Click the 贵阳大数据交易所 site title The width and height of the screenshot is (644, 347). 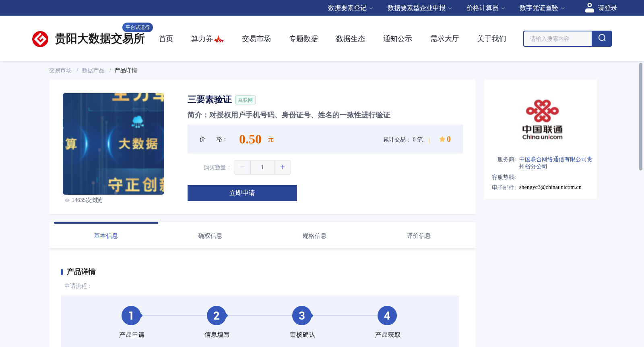(99, 39)
